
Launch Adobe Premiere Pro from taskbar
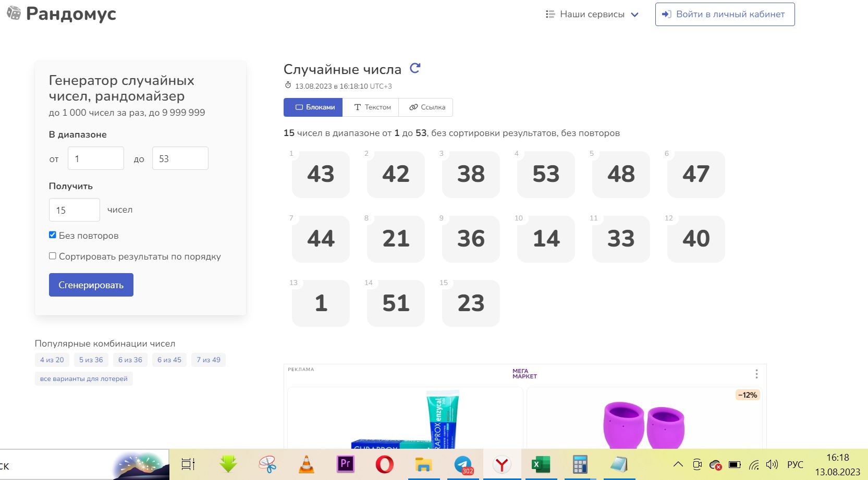coord(345,464)
